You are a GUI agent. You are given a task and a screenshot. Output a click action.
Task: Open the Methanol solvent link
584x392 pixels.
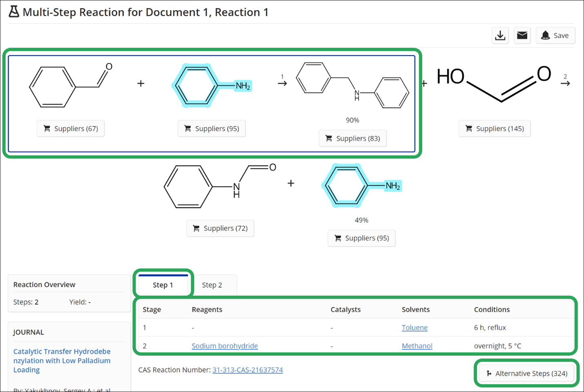(x=417, y=346)
